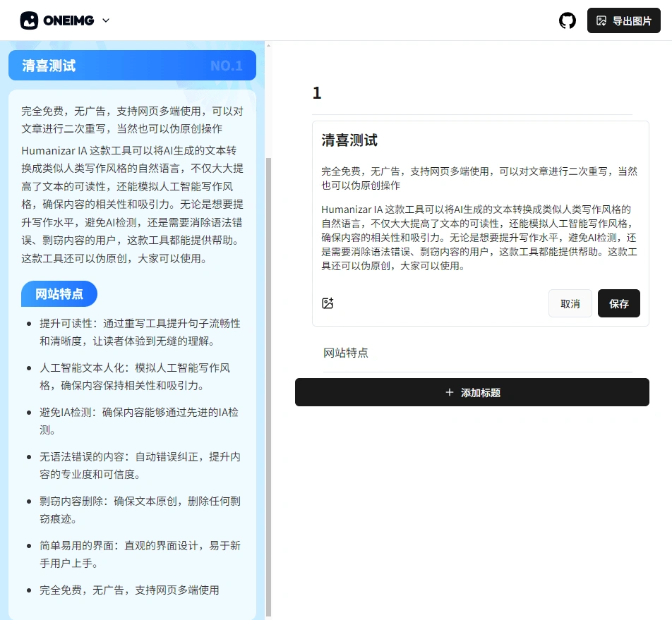
Task: Click the insert image icon in editor
Action: (328, 303)
